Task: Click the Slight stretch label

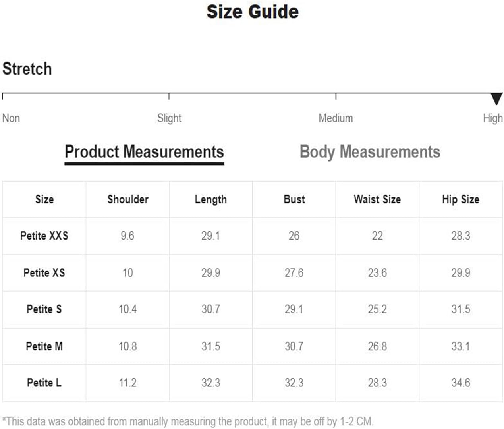Action: tap(169, 118)
